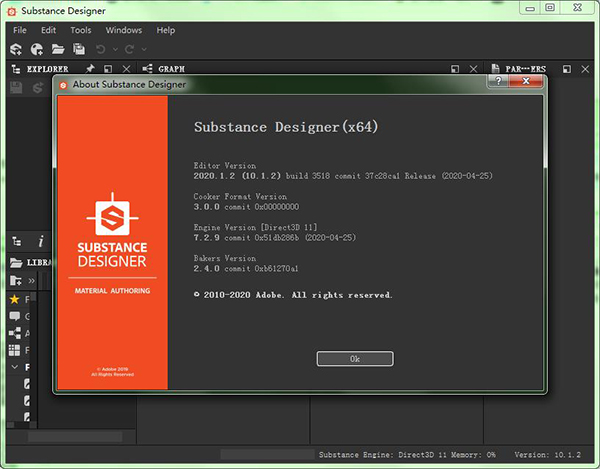Expand the Library toolbar overflow chevrons
600x469 pixels.
31,281
